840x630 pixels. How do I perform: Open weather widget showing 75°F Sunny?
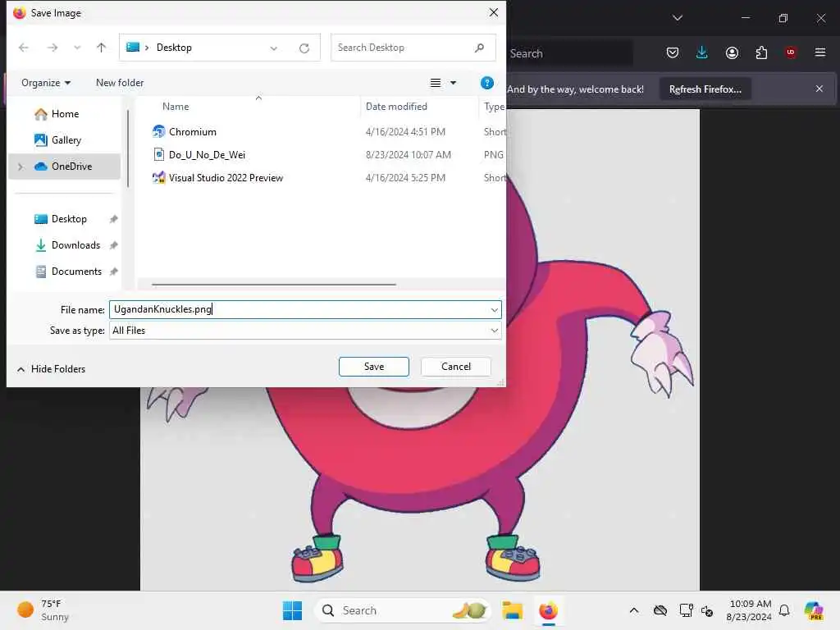44,610
